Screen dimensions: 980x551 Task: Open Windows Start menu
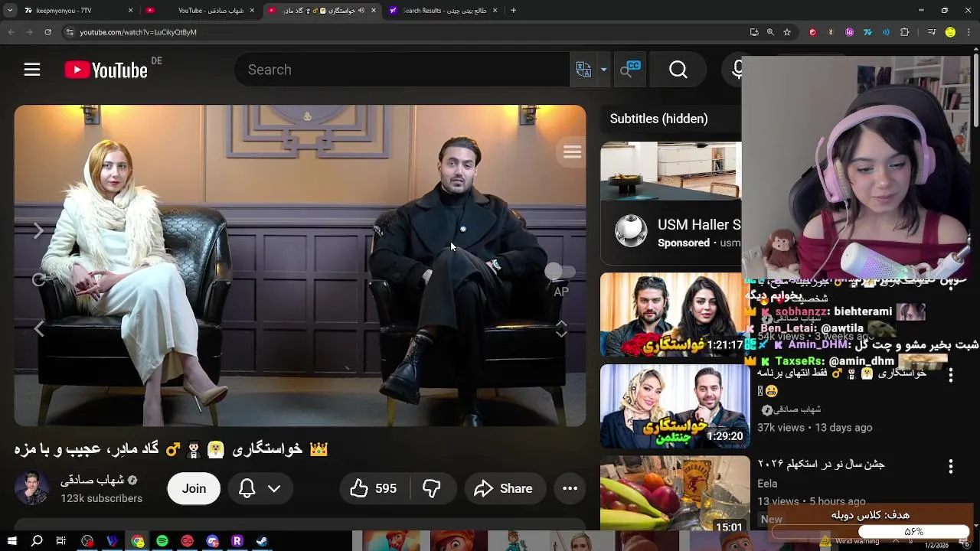point(12,541)
